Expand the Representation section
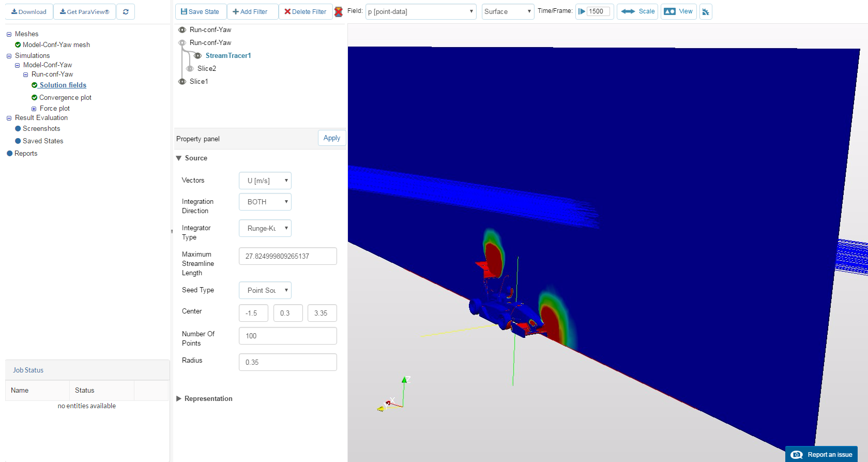Viewport: 868px width, 462px height. [179, 398]
